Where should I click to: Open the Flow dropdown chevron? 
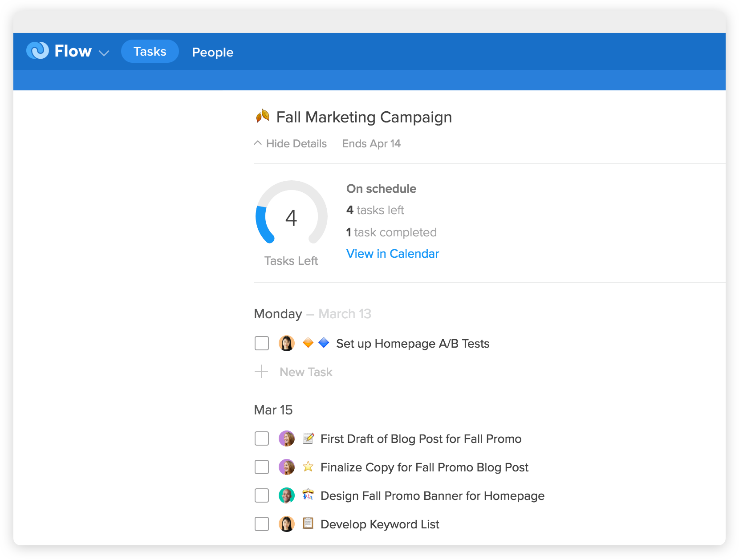coord(104,53)
